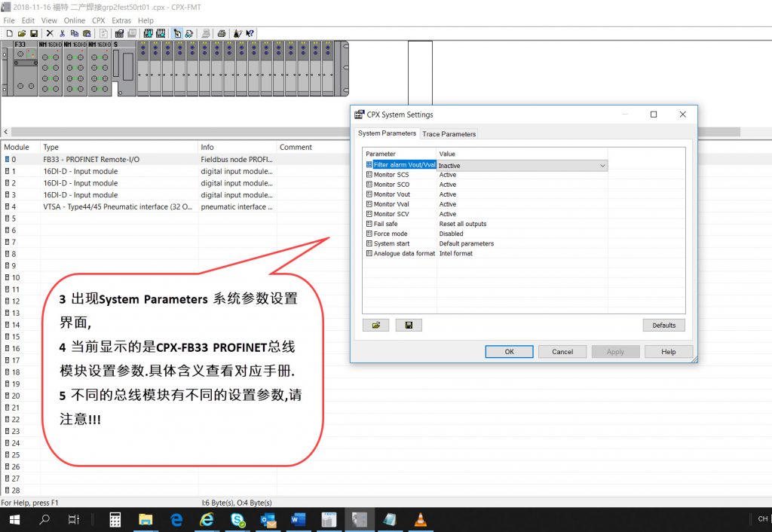
Task: Cut with the scissors toolbar icon
Action: click(62, 33)
